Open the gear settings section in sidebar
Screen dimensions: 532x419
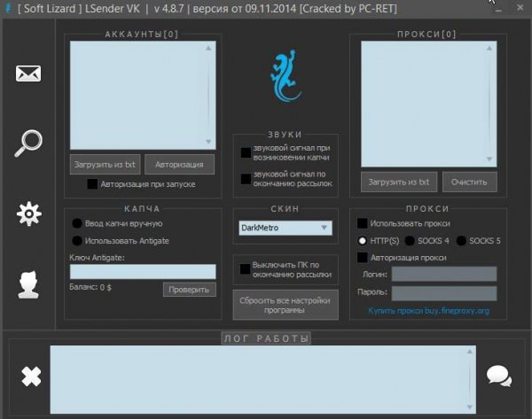[x=29, y=213]
